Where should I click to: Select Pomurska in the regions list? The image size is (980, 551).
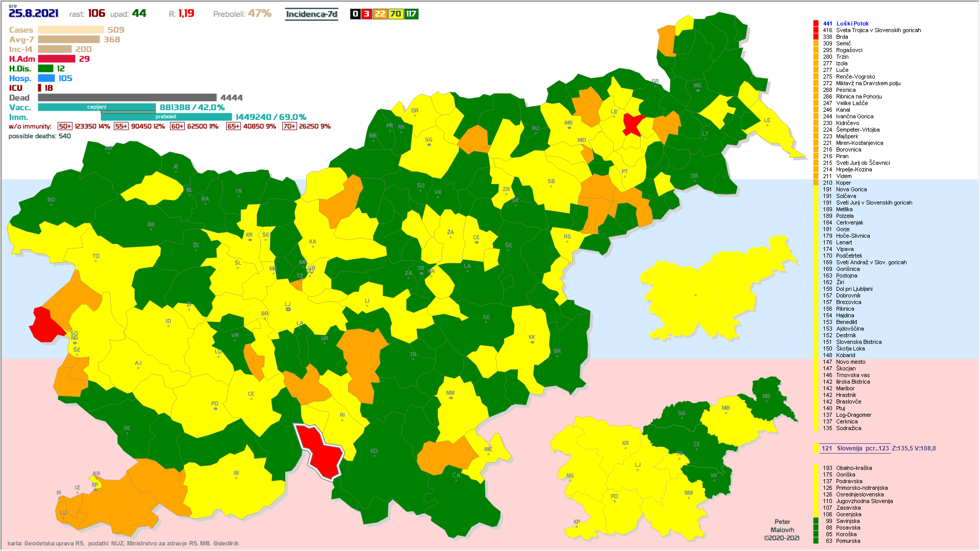[848, 541]
